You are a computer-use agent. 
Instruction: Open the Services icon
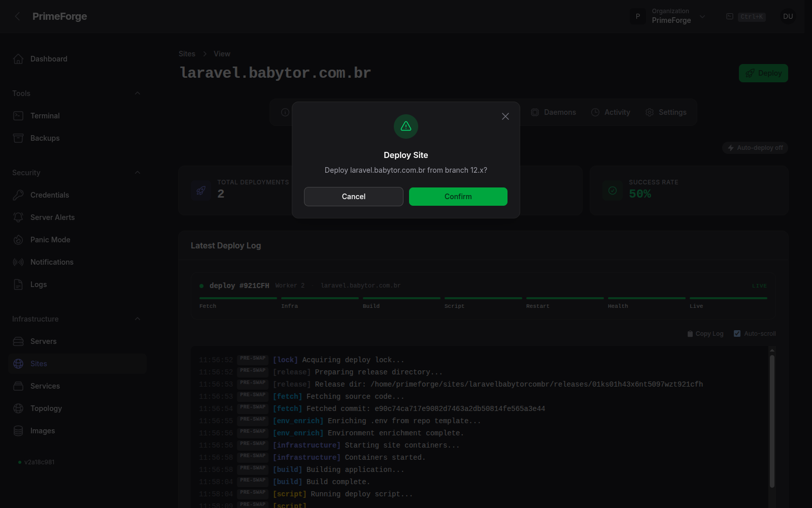(18, 386)
